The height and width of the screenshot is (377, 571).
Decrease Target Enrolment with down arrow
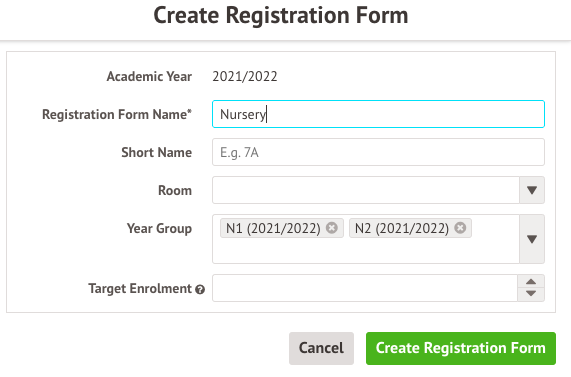(531, 294)
